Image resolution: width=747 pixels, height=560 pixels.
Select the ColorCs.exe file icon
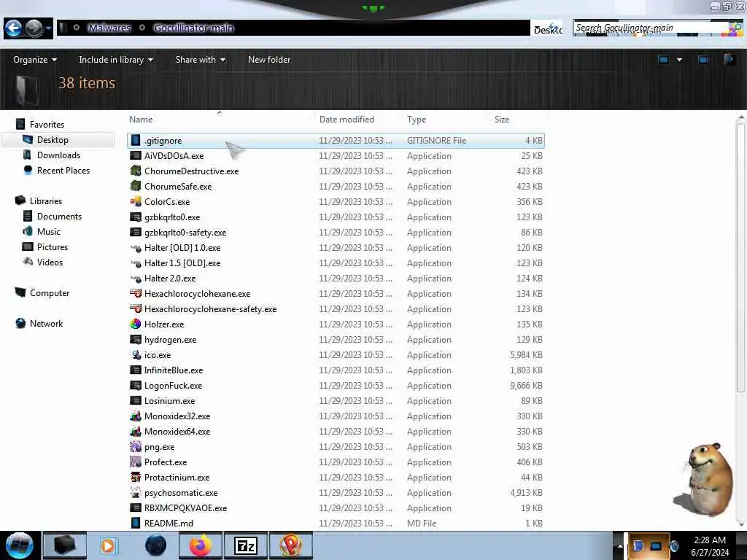[x=136, y=201]
